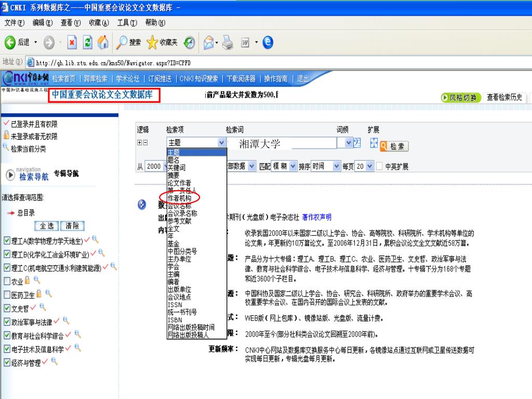
Task: Click magnifier icon next to 经济与管理 category
Action: pyautogui.click(x=54, y=362)
